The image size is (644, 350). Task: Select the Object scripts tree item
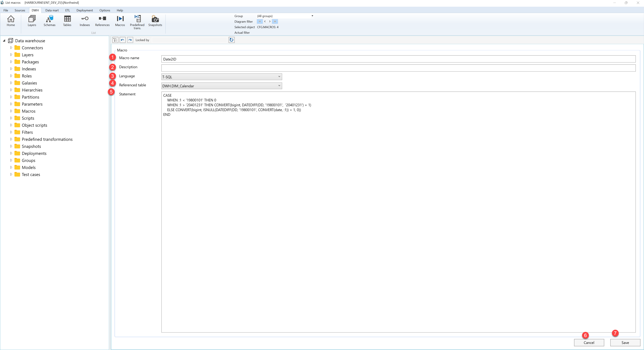tap(34, 125)
